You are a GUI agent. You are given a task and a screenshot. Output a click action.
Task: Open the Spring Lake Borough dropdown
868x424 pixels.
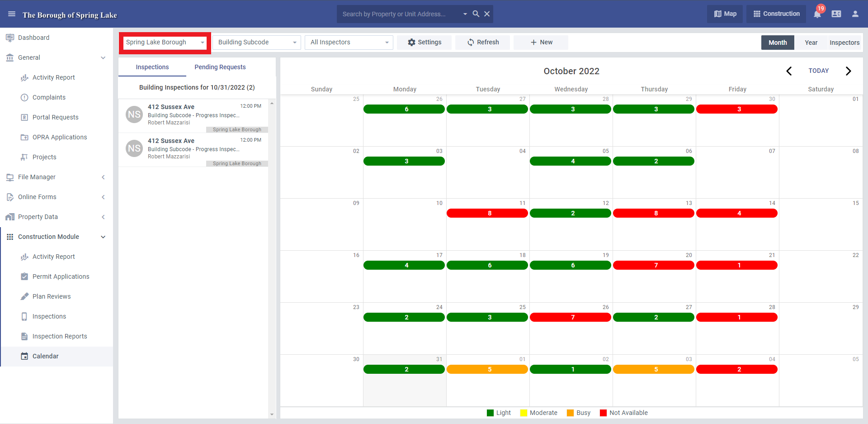165,43
